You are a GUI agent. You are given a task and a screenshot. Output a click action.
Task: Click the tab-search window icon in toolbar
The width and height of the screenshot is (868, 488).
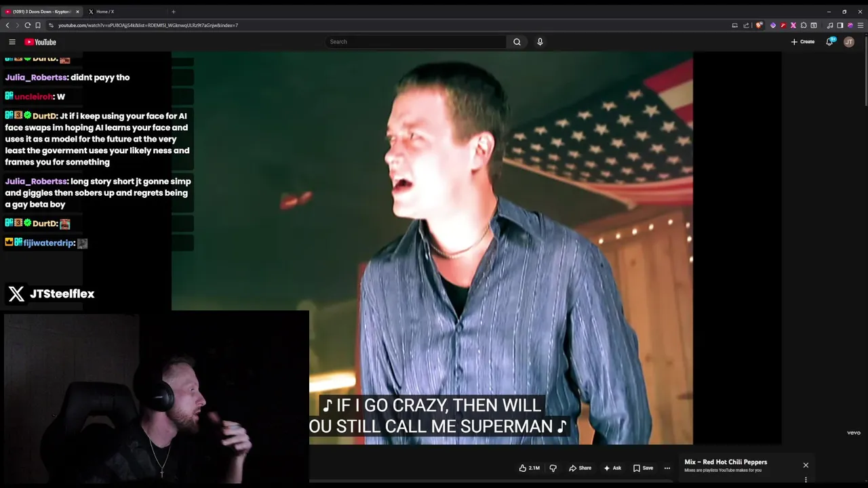tap(814, 25)
